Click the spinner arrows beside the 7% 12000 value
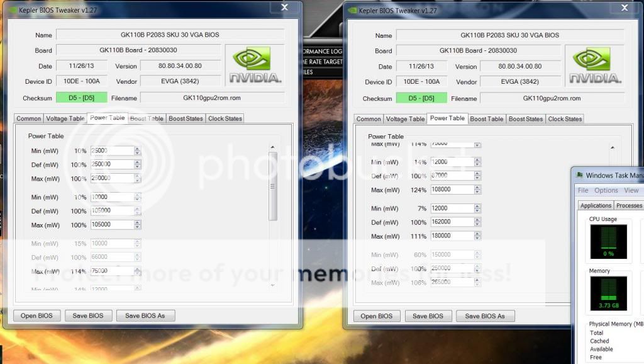Viewport: 644px width, 364px height. 477,208
